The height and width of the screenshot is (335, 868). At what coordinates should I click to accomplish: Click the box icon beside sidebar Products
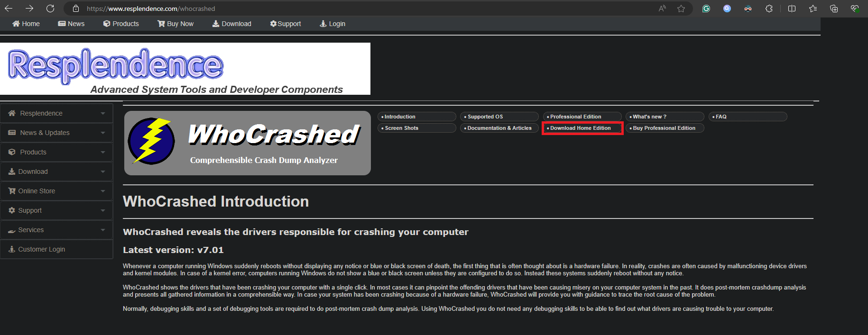click(12, 152)
